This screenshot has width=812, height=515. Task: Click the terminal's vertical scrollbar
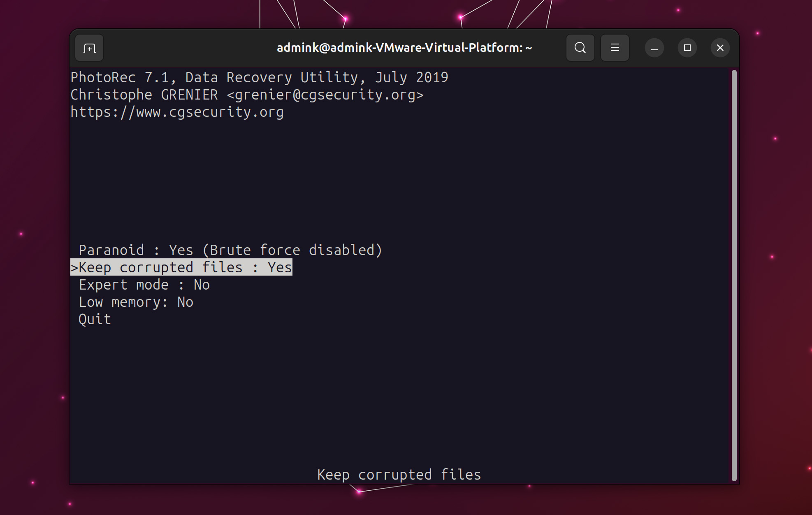pos(734,275)
